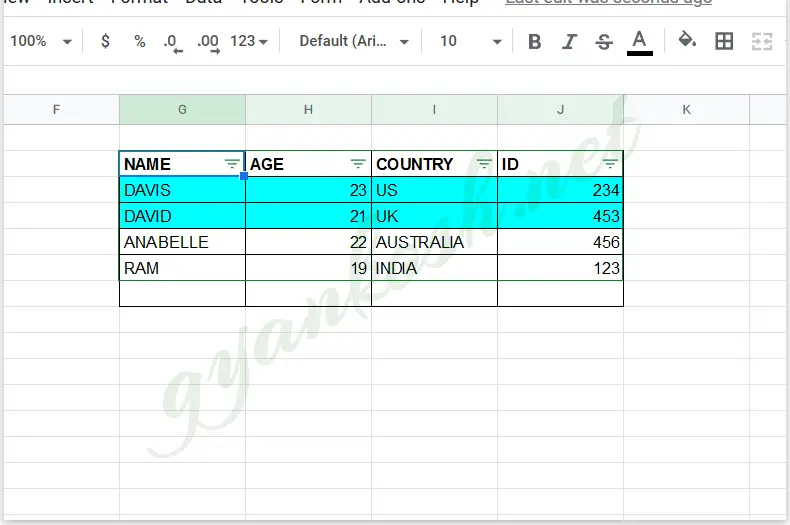This screenshot has height=525, width=790.
Task: Open ID column filter icon
Action: (610, 164)
